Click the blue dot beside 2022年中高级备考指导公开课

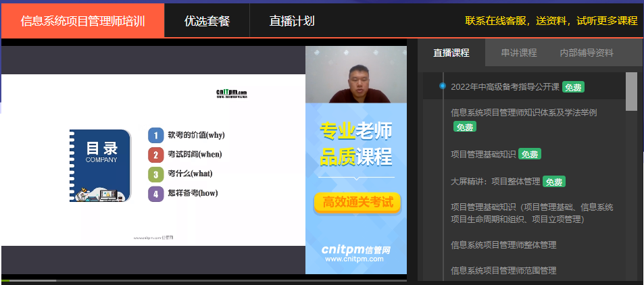click(443, 86)
